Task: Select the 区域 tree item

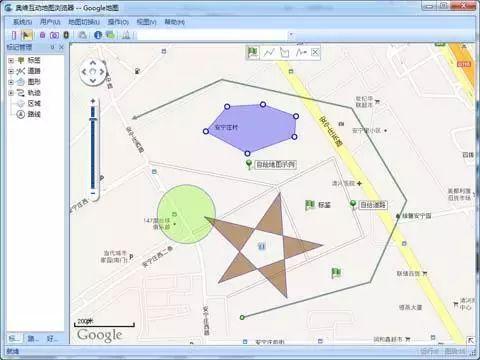Action: (x=34, y=104)
